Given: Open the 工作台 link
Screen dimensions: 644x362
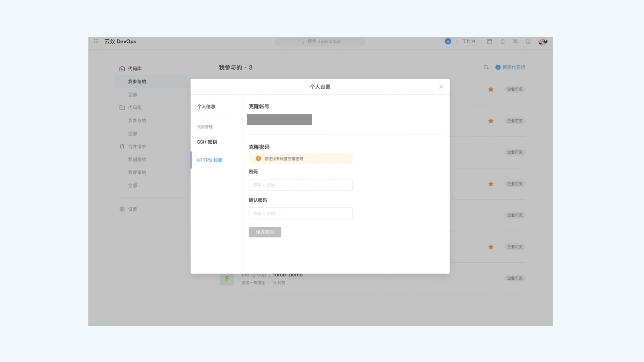Looking at the screenshot, I should [x=469, y=41].
